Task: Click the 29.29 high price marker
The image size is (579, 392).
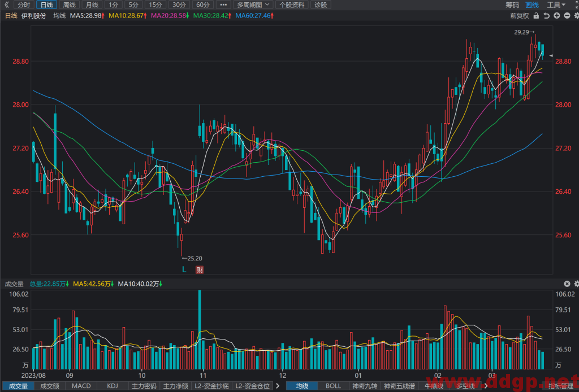Action: click(524, 32)
